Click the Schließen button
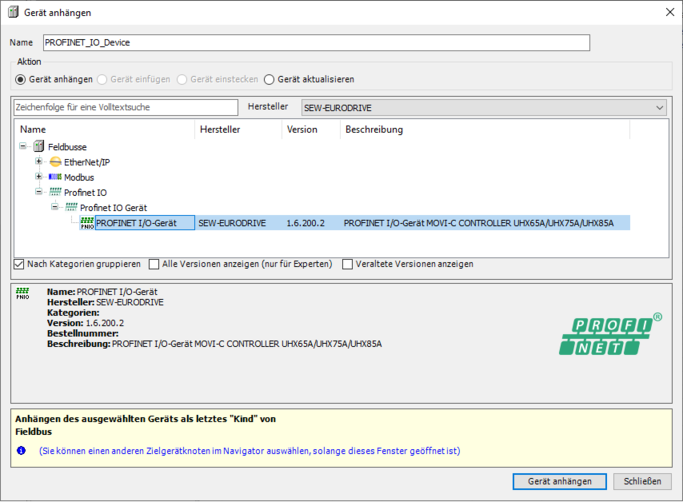683x502 pixels. (x=642, y=481)
